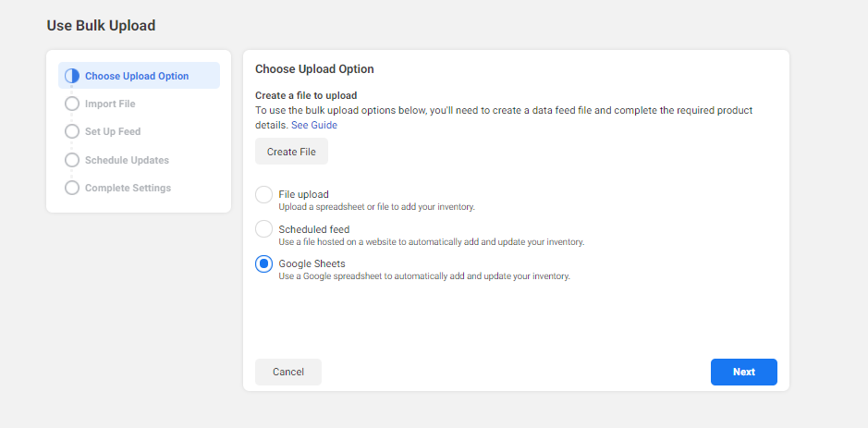Click the selected Google Sheets radio button
The width and height of the screenshot is (868, 428).
264,264
